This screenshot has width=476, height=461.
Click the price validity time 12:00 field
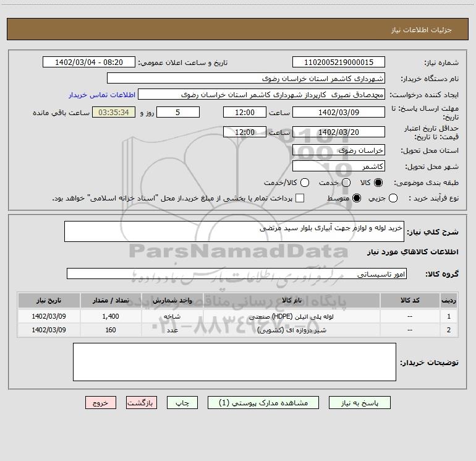click(x=245, y=132)
